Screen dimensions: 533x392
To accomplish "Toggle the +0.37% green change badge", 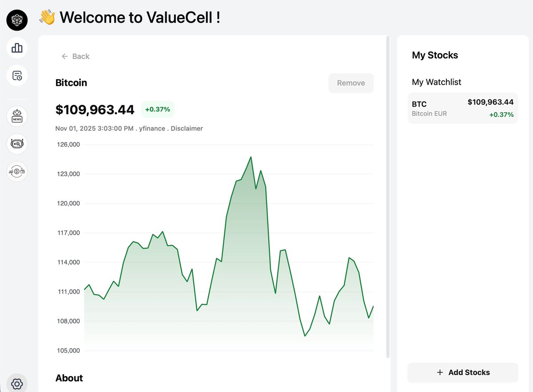I will [x=158, y=109].
